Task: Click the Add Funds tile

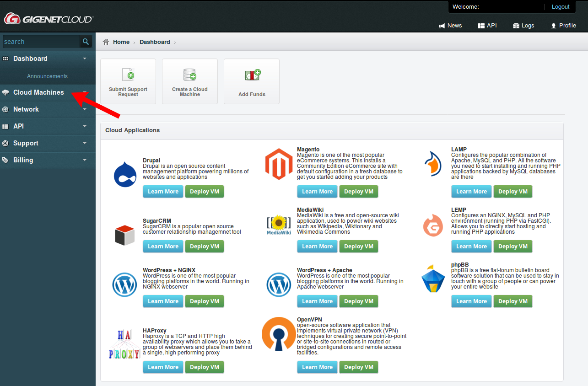Action: pyautogui.click(x=252, y=81)
